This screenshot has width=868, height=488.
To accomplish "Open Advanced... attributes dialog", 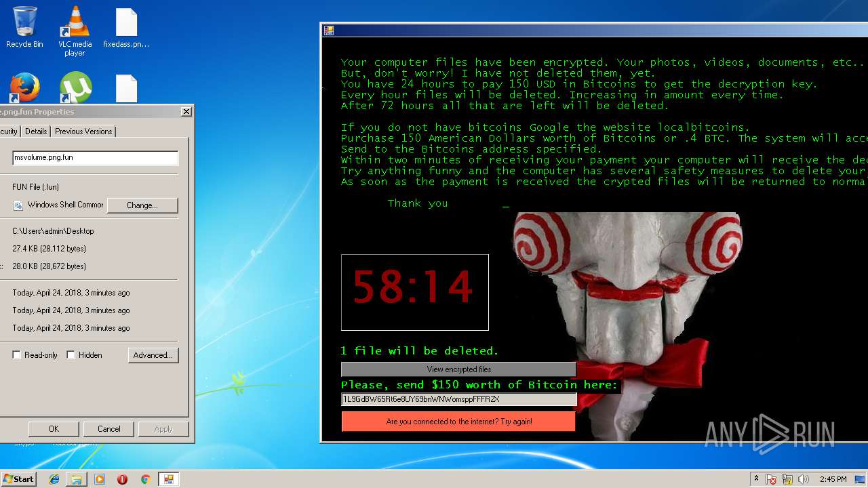I will coord(153,355).
